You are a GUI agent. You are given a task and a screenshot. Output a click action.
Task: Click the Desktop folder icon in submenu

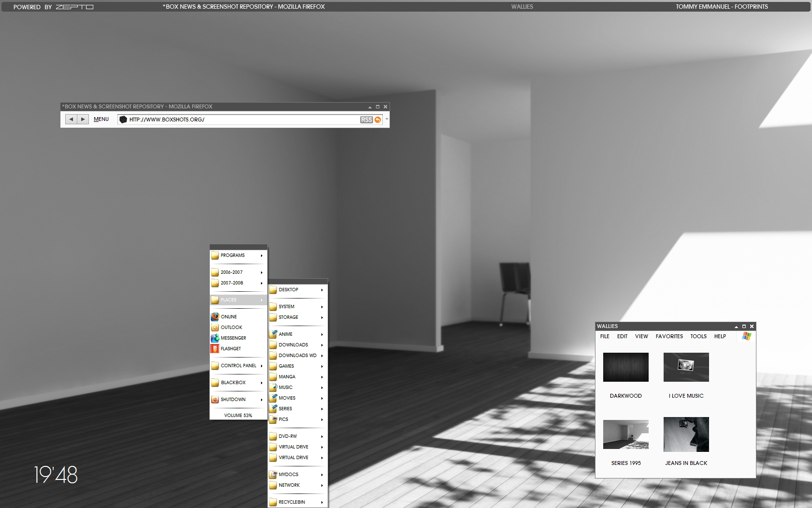click(x=273, y=289)
